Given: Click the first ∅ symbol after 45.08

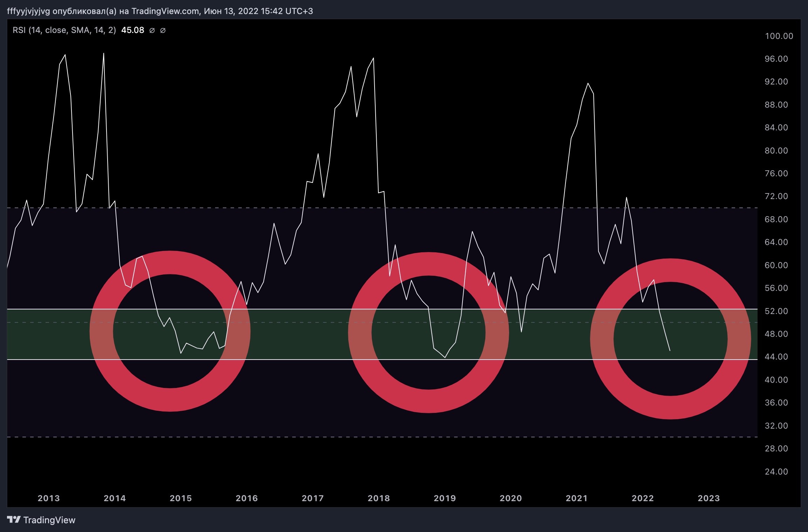Looking at the screenshot, I should (x=152, y=30).
